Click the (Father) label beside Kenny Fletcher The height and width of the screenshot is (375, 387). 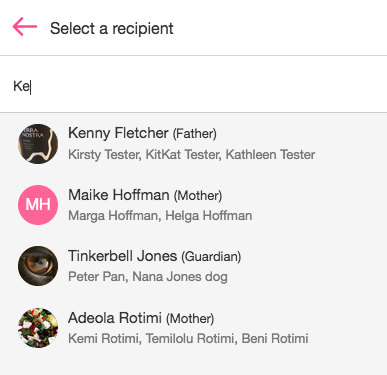(195, 134)
